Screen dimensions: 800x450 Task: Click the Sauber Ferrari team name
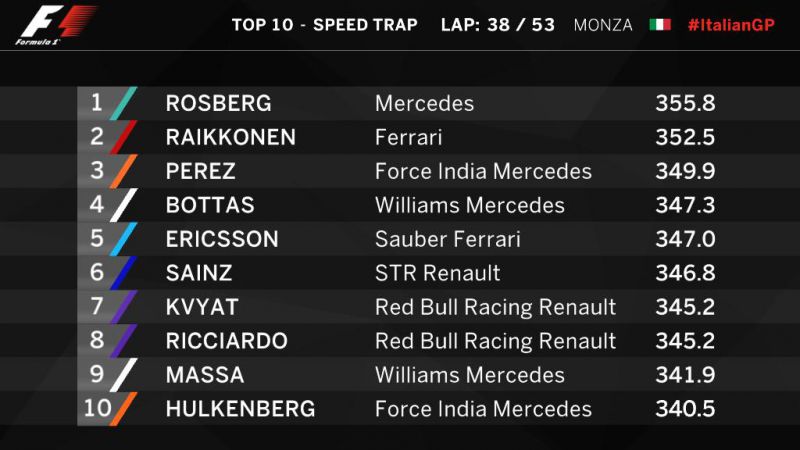447,239
